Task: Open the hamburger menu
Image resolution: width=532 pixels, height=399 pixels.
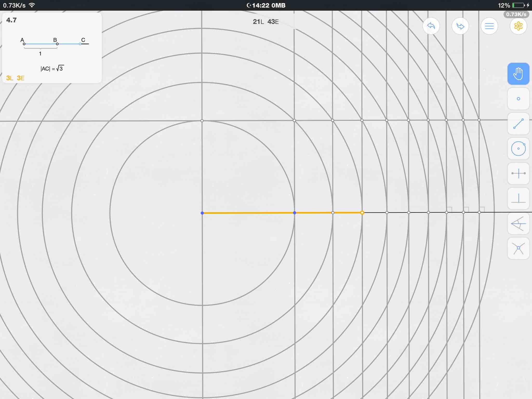Action: pos(489,26)
